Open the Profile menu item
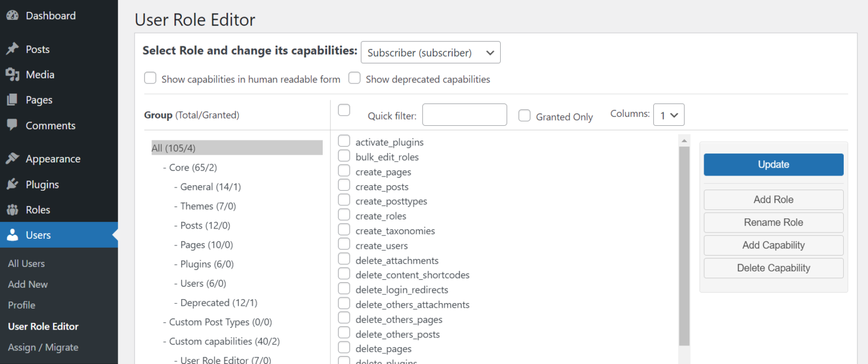Image resolution: width=868 pixels, height=364 pixels. 21,305
